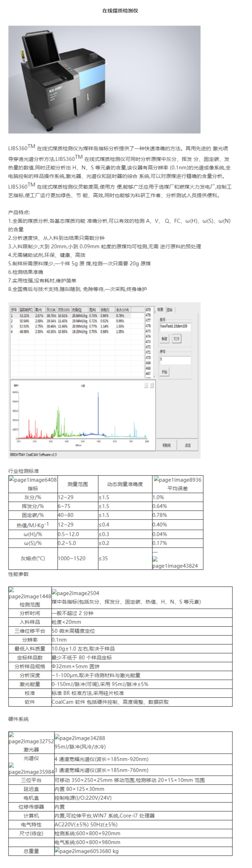
Task: Click the scrollbar beside the 479–467 number list
Action: (x=154, y=342)
